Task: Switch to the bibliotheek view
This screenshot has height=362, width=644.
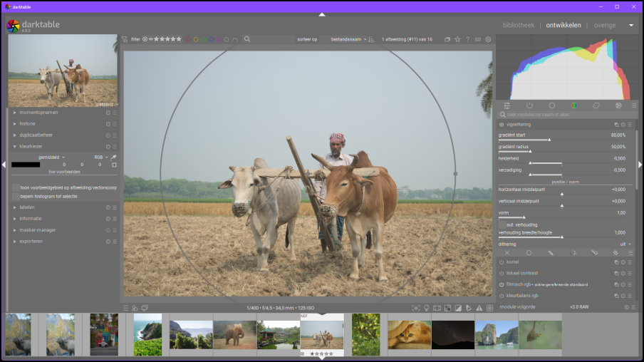Action: point(518,25)
